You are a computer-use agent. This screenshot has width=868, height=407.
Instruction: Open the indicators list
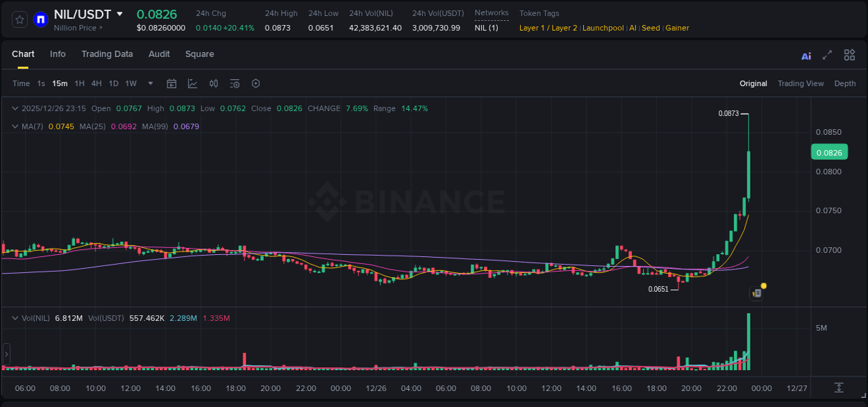[235, 83]
